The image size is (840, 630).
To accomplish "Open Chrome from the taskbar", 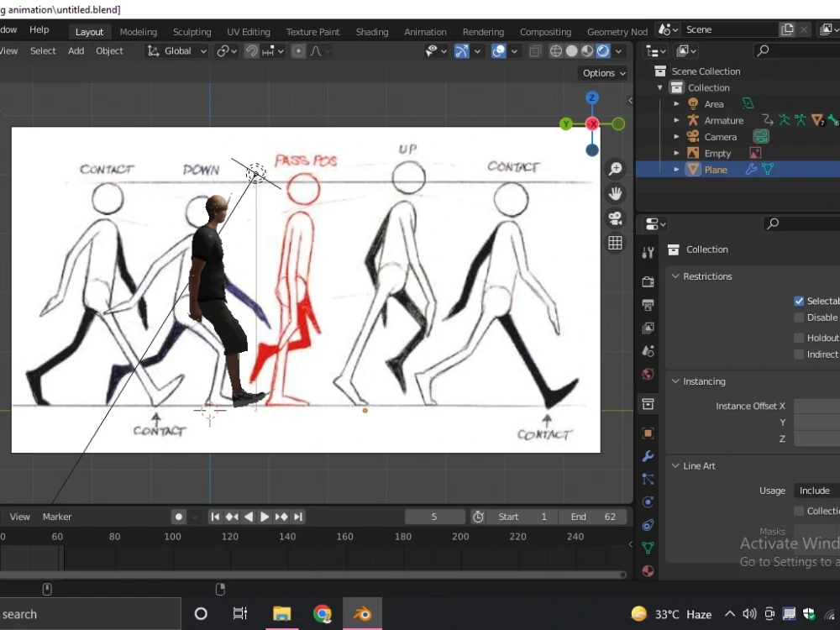I will pyautogui.click(x=322, y=613).
